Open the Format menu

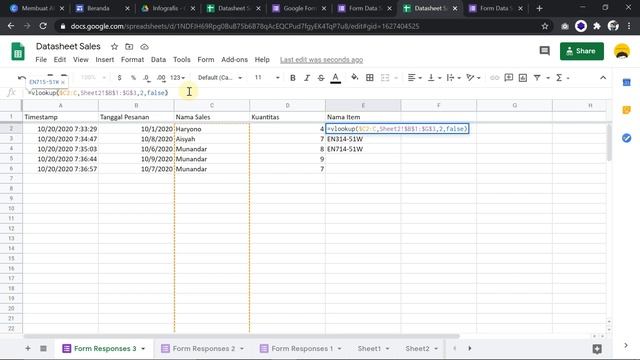[x=132, y=60]
